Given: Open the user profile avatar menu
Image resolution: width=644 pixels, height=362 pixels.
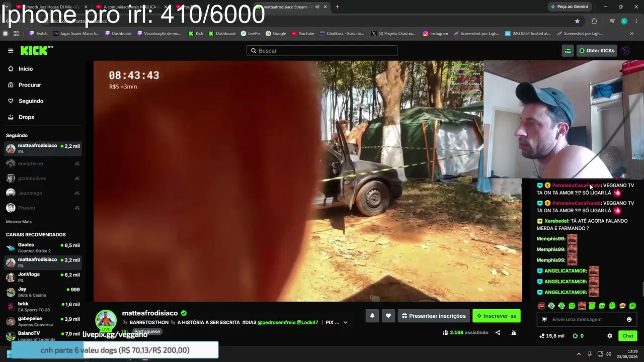Looking at the screenshot, I should 625,51.
